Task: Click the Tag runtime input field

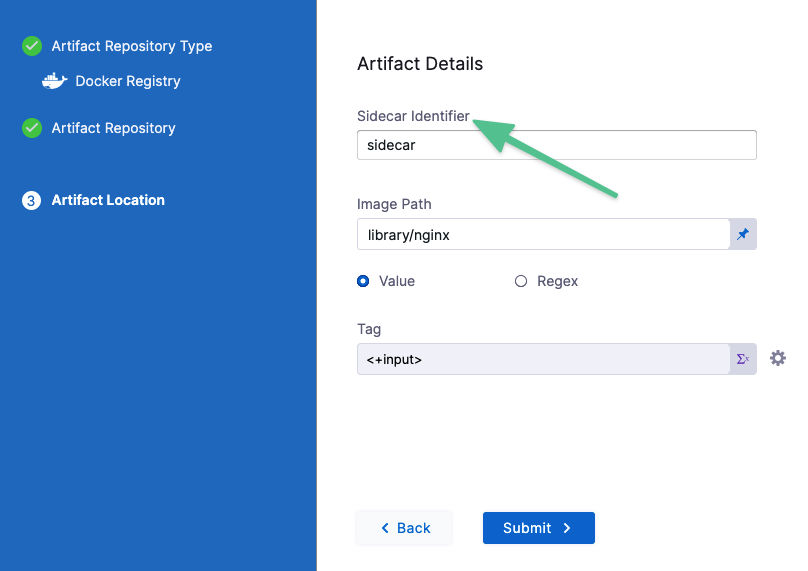Action: click(x=542, y=359)
